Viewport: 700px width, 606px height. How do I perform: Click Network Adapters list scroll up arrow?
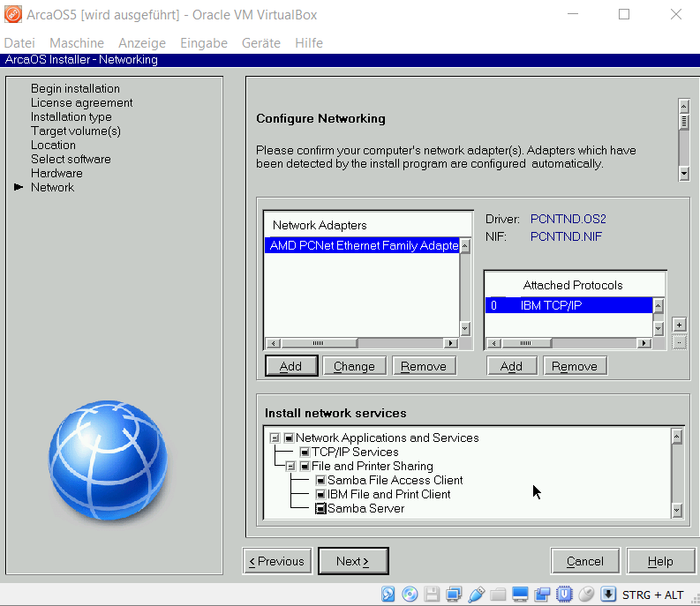click(464, 246)
